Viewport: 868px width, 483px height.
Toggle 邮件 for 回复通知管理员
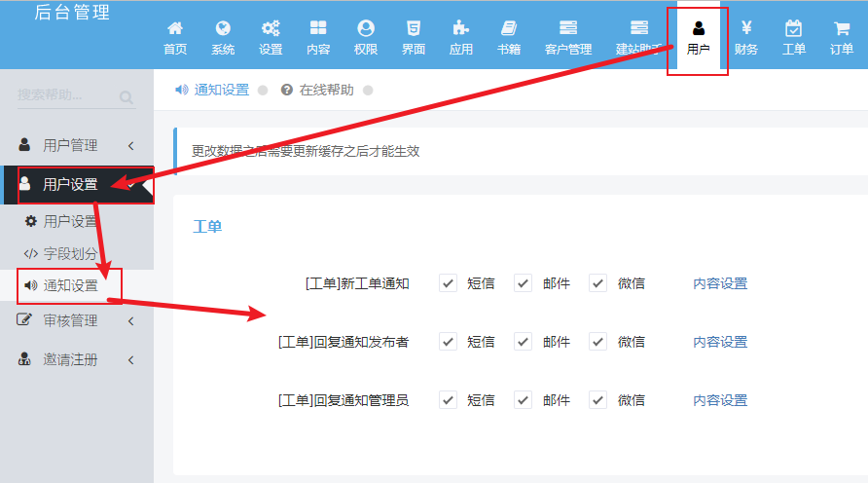pos(523,400)
